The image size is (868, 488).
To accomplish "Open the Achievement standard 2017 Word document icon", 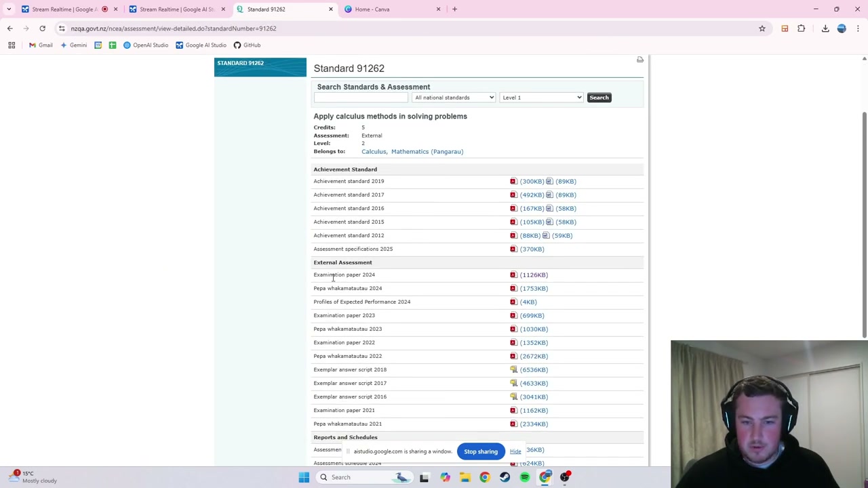I will [x=549, y=195].
